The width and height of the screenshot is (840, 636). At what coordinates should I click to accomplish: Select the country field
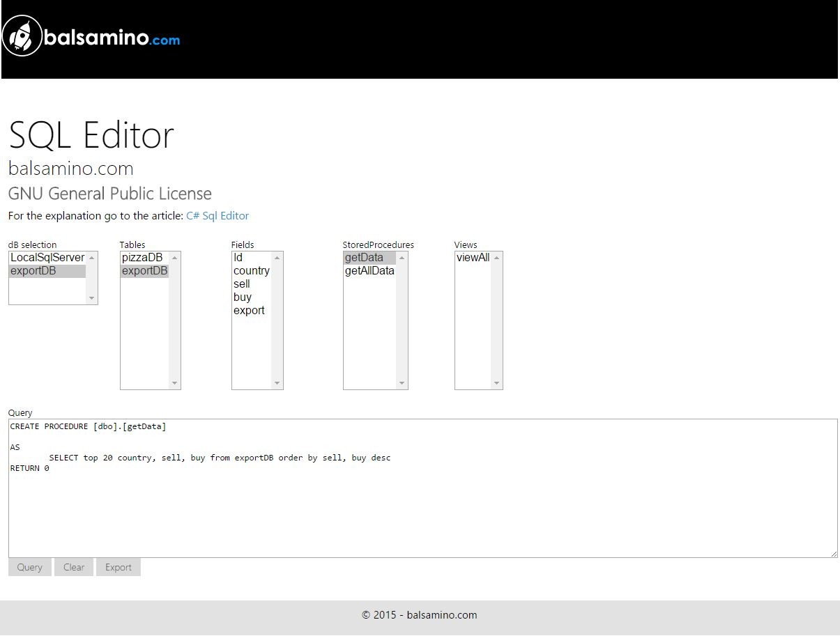point(251,271)
